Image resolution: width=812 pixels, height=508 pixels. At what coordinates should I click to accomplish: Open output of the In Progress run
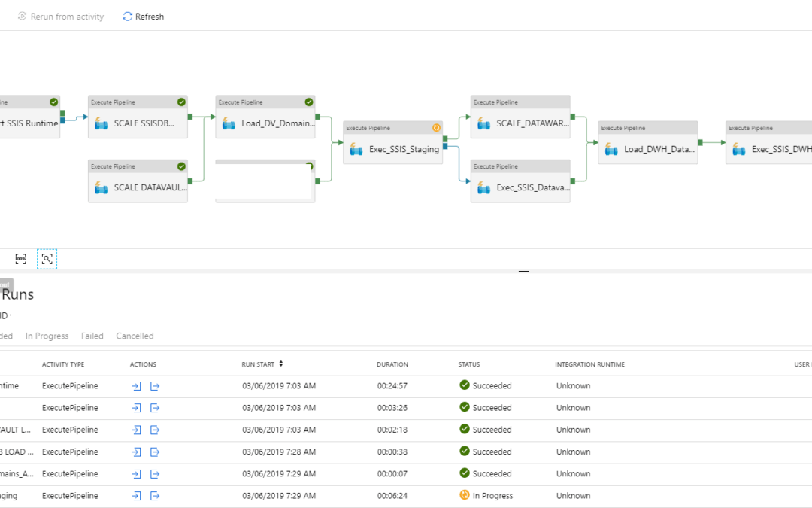click(x=155, y=496)
